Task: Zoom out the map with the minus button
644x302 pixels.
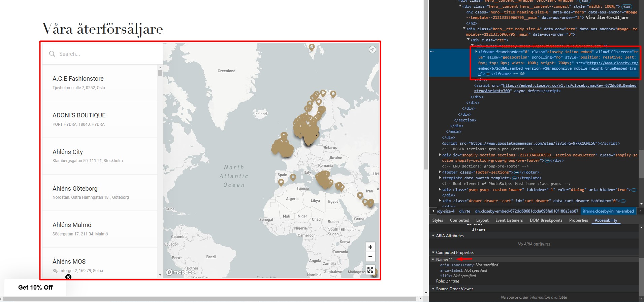Action: click(x=370, y=257)
